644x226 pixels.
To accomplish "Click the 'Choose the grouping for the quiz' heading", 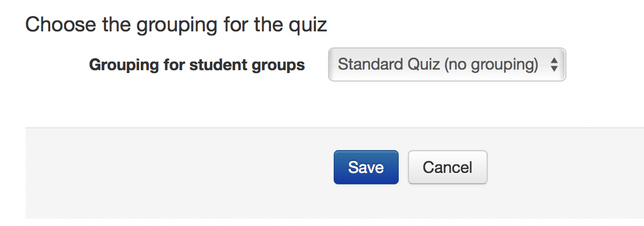I will (x=176, y=25).
